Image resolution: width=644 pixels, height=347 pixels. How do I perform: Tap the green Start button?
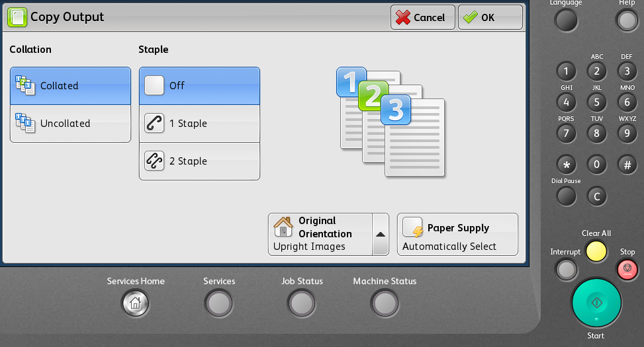[x=596, y=303]
